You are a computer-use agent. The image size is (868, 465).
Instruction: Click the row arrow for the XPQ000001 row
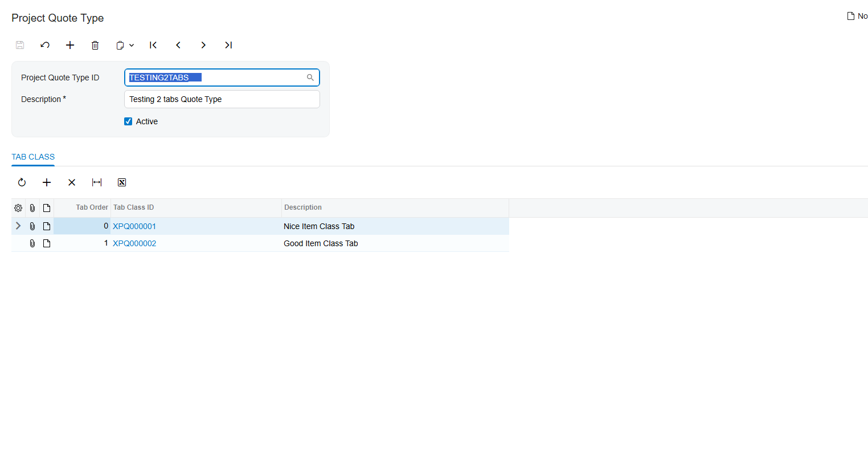[18, 226]
